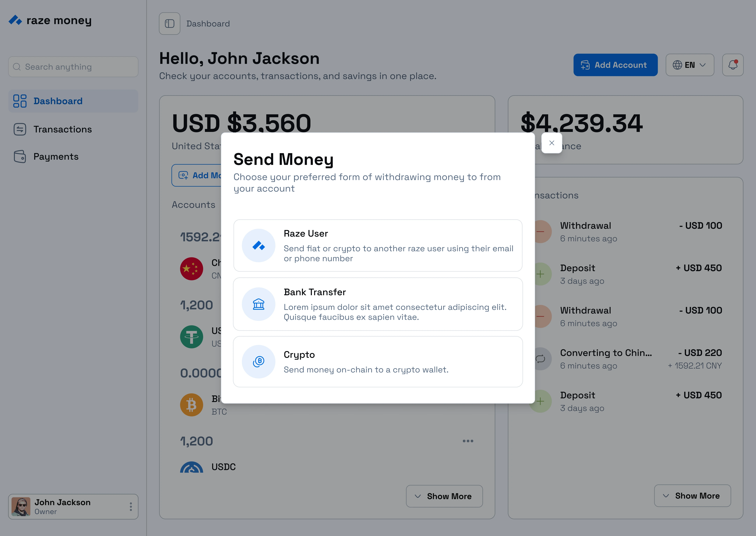Open USDC account three-dot menu
The height and width of the screenshot is (536, 756).
tap(468, 441)
